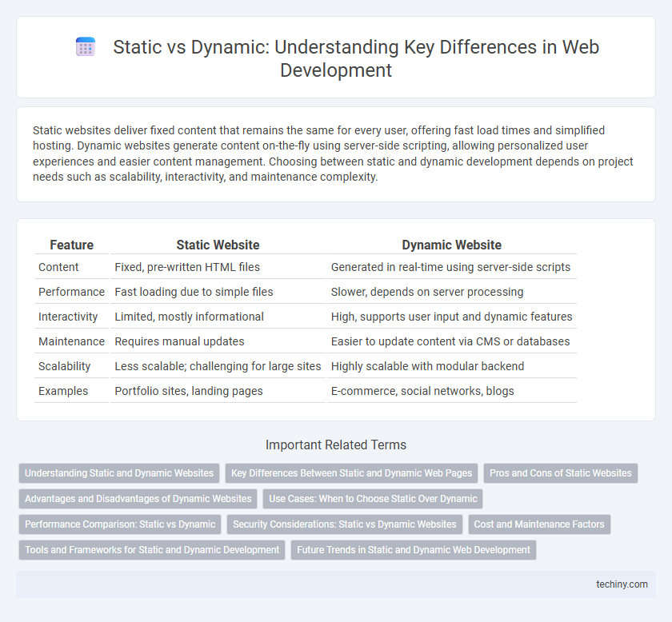The height and width of the screenshot is (622, 672).
Task: Open Future Trends in Static and Dynamic Web Development
Action: (x=414, y=550)
